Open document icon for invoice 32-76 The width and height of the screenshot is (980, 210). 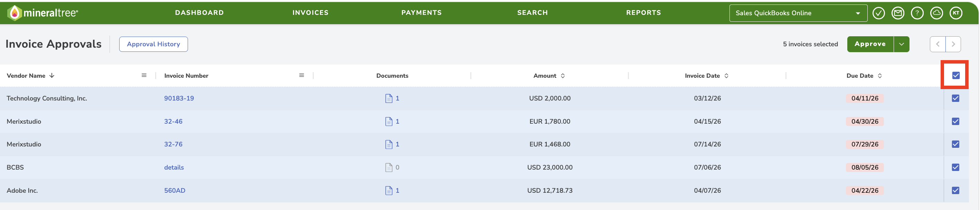389,144
